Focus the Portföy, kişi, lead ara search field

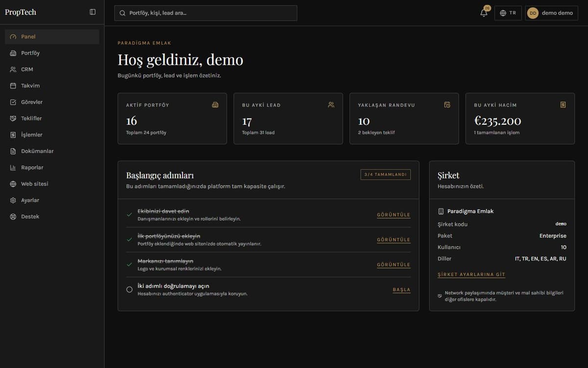coord(206,13)
